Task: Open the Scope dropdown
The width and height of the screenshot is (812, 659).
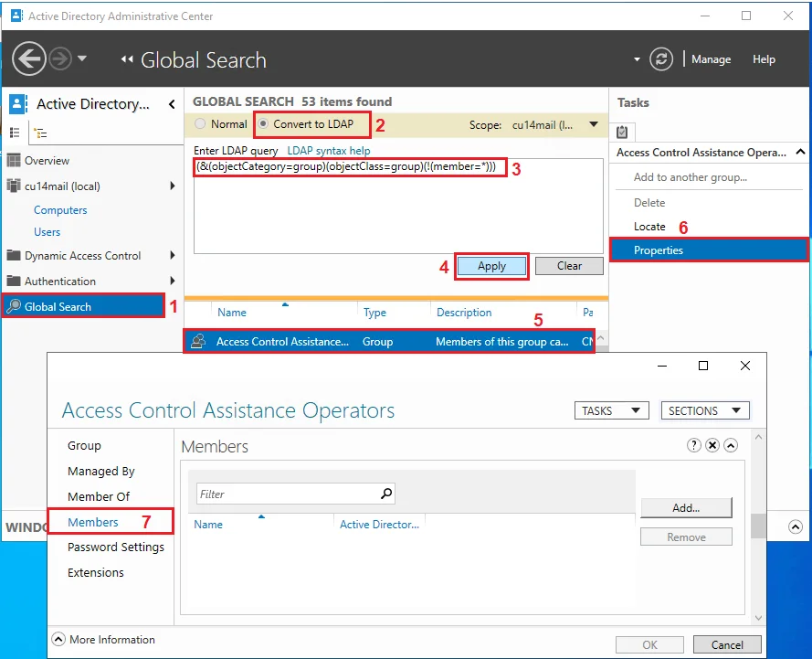Action: (x=594, y=124)
